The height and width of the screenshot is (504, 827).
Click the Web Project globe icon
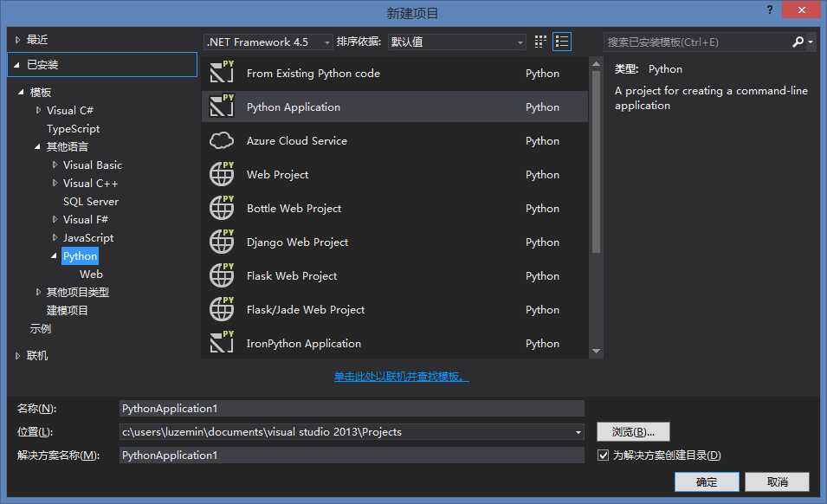tap(222, 173)
